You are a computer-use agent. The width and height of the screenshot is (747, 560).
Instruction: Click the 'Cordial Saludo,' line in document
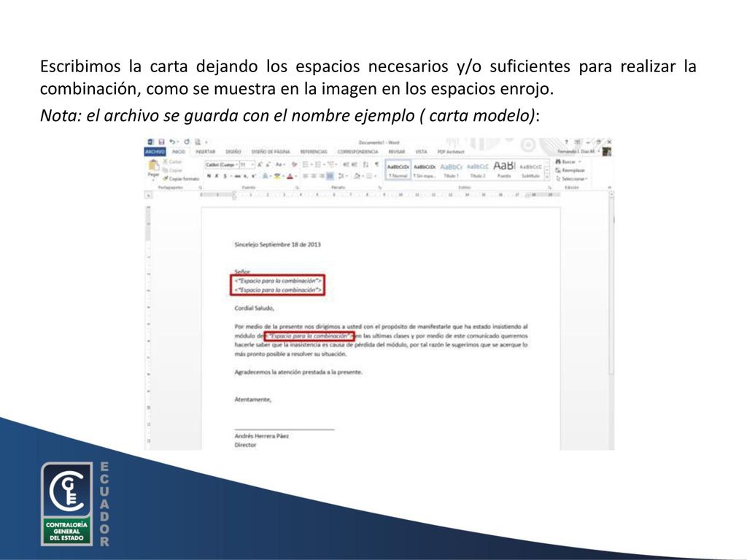click(254, 308)
